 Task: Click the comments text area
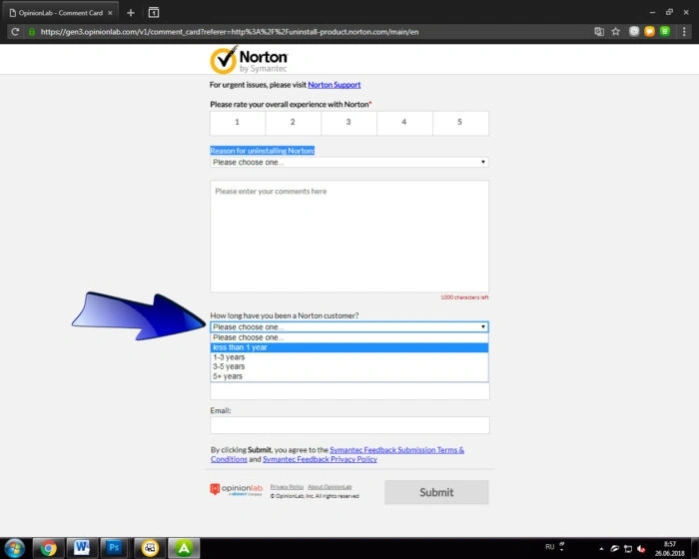pos(349,236)
